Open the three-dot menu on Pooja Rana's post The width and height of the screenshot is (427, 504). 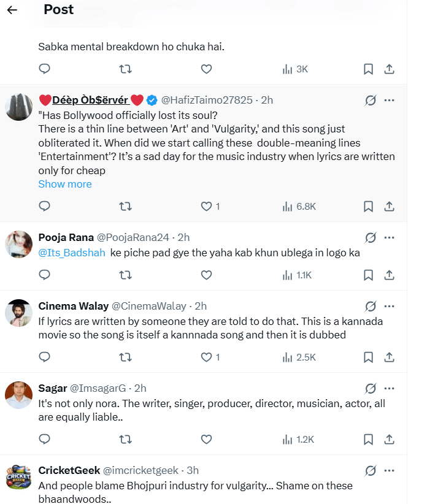(x=389, y=238)
